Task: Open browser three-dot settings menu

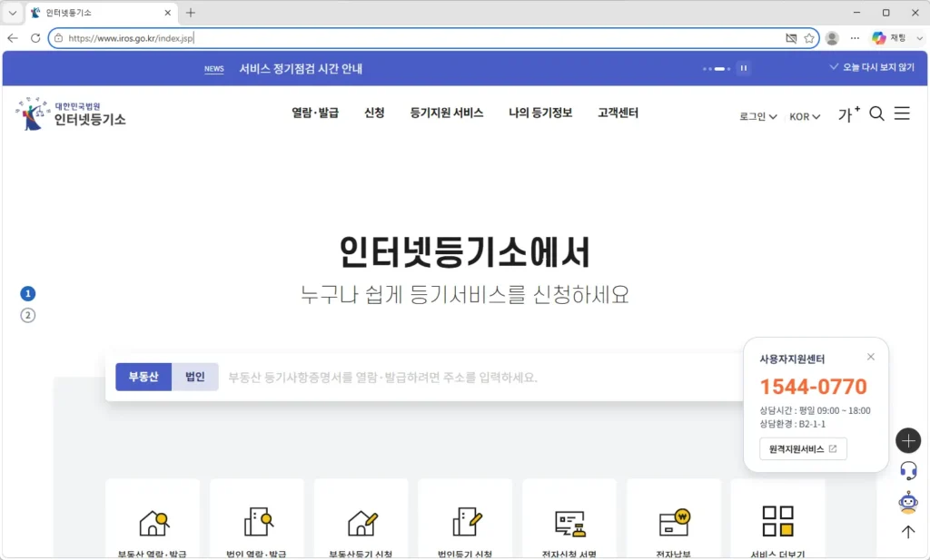Action: [855, 38]
